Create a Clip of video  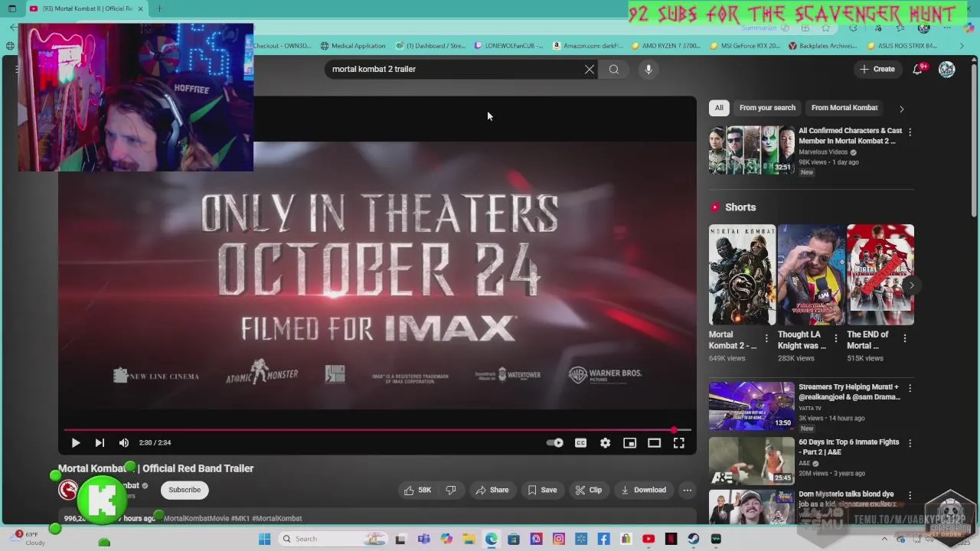coord(589,490)
